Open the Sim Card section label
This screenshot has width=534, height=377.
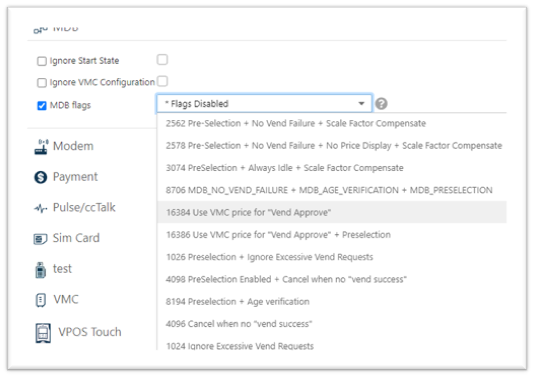click(76, 238)
